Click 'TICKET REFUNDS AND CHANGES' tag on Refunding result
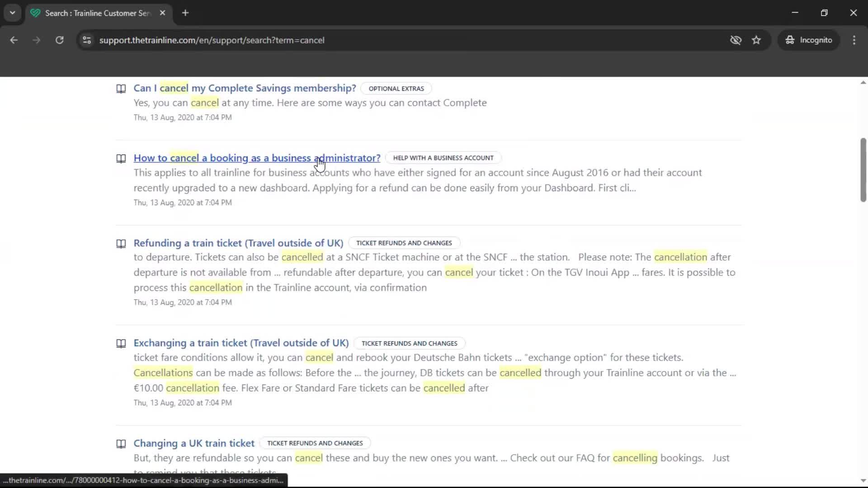This screenshot has width=868, height=488. click(404, 243)
